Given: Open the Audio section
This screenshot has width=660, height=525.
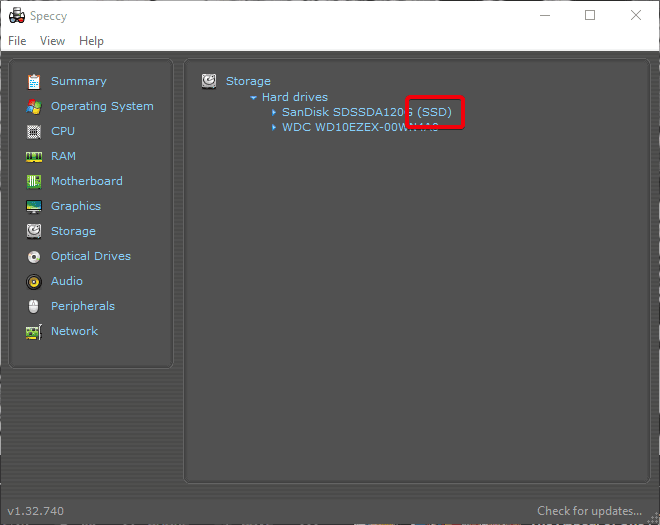Looking at the screenshot, I should 67,281.
